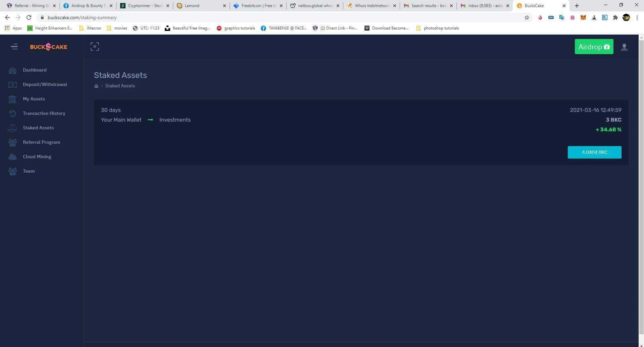
Task: Open Team page in sidebar
Action: point(29,171)
